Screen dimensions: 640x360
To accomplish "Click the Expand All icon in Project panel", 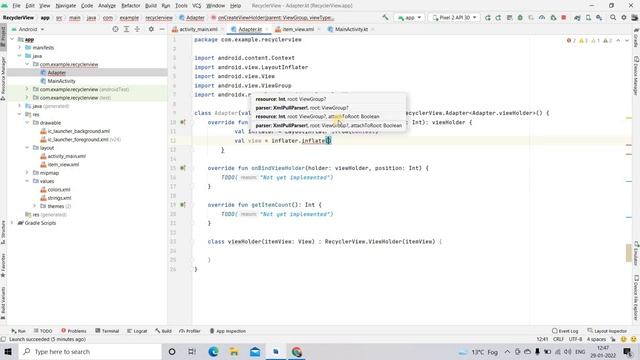I will coord(127,29).
